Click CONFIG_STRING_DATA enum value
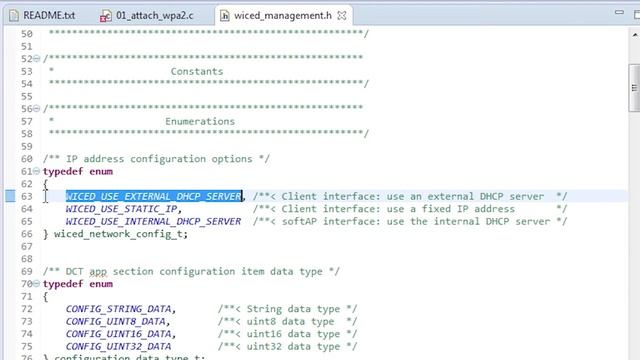640x360 pixels. pyautogui.click(x=118, y=309)
